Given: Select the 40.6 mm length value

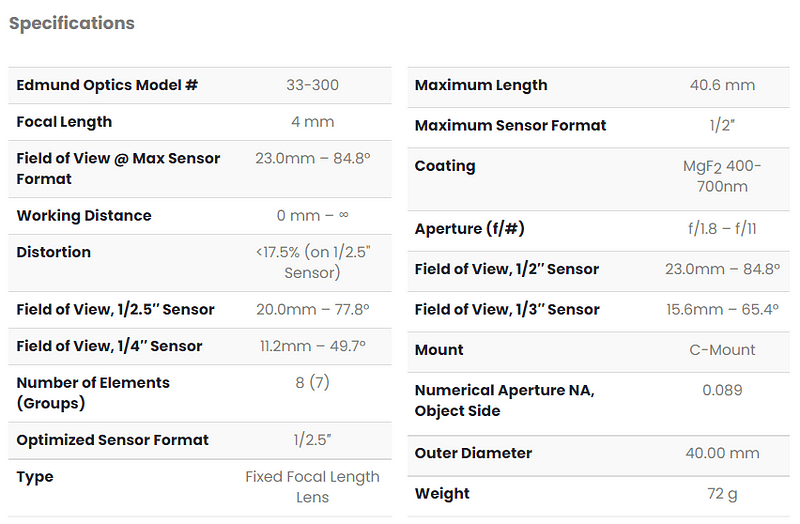Looking at the screenshot, I should (x=722, y=85).
